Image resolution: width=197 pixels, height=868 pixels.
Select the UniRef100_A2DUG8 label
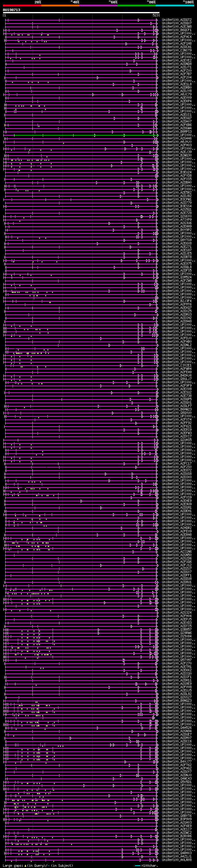point(176,474)
